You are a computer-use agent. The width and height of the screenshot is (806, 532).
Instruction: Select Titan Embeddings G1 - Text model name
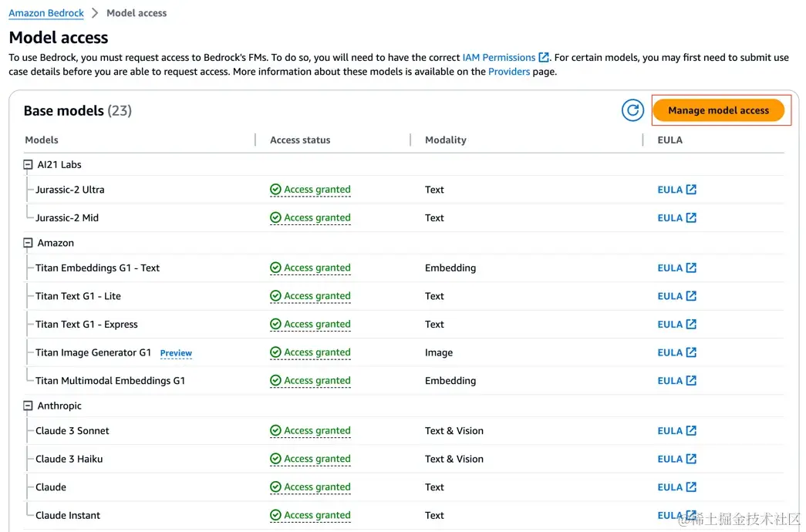pyautogui.click(x=98, y=268)
